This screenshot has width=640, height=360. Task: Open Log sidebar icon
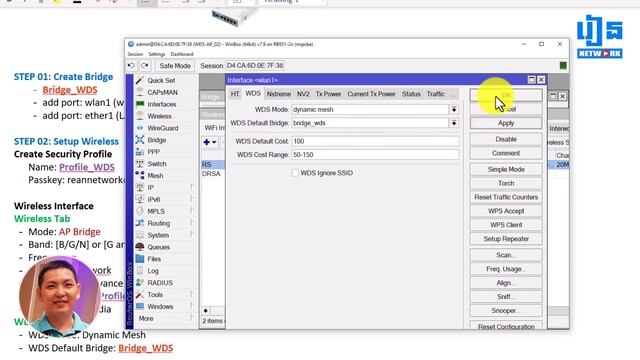(140, 271)
